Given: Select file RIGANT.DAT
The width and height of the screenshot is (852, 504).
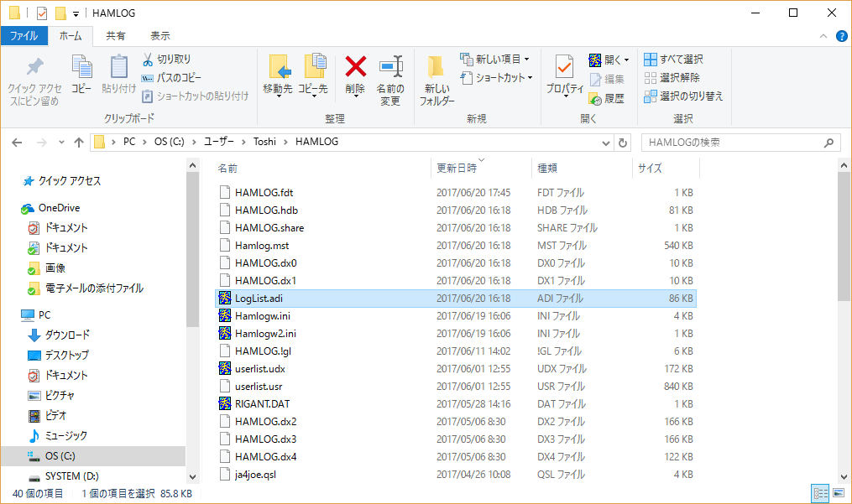Looking at the screenshot, I should pyautogui.click(x=263, y=404).
